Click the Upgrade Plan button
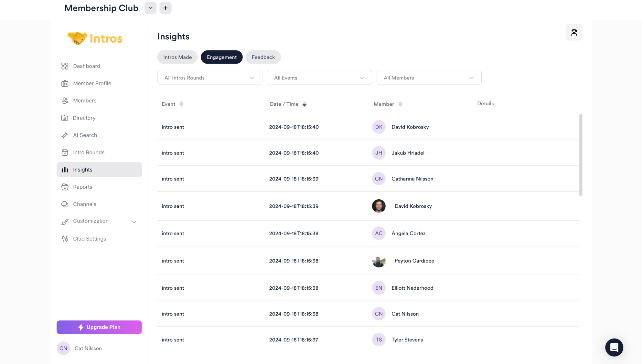Viewport: 642px width, 364px height. pos(99,327)
